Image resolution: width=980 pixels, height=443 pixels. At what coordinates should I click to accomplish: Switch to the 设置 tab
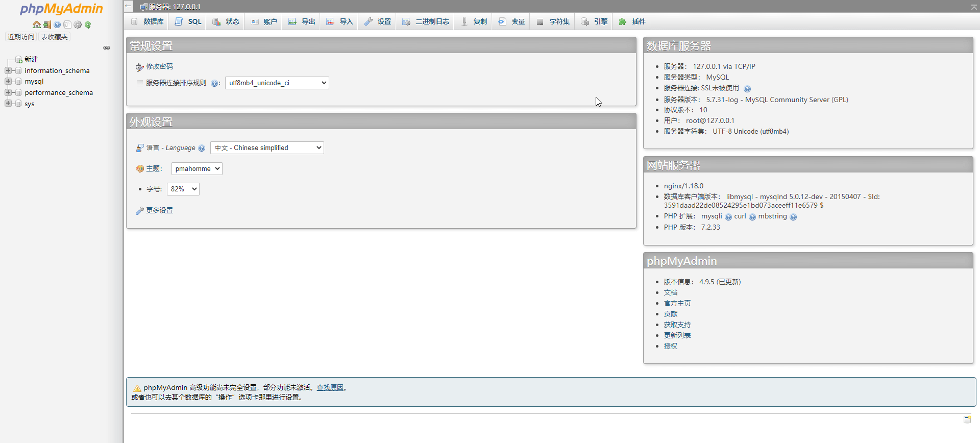(x=378, y=21)
